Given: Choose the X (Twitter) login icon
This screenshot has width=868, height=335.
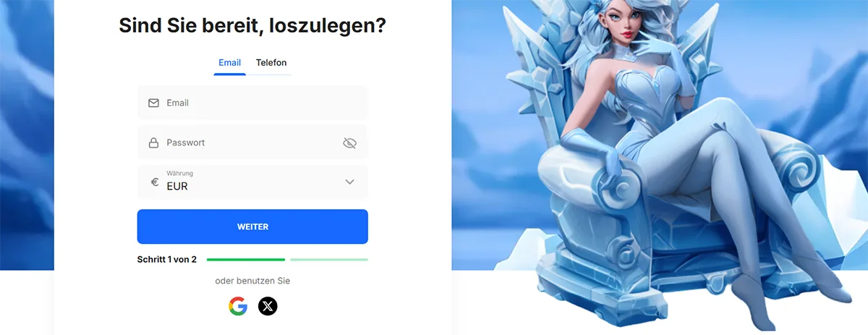Looking at the screenshot, I should point(268,306).
